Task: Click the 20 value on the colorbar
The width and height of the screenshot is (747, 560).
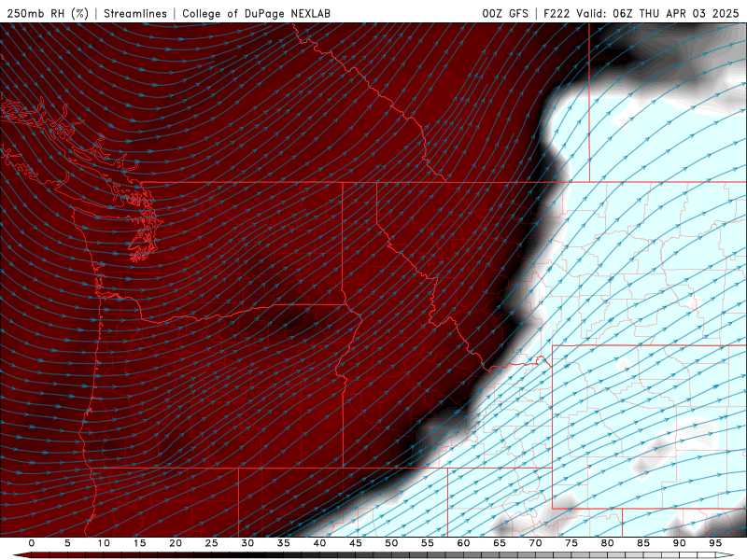Action: pyautogui.click(x=176, y=543)
